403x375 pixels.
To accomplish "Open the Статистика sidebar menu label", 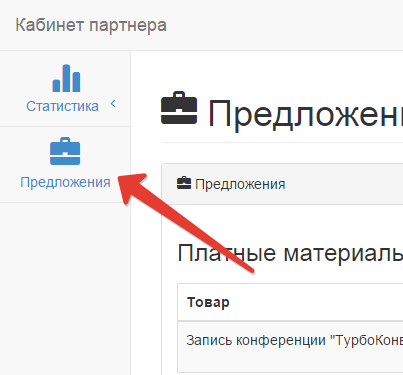I will click(62, 106).
